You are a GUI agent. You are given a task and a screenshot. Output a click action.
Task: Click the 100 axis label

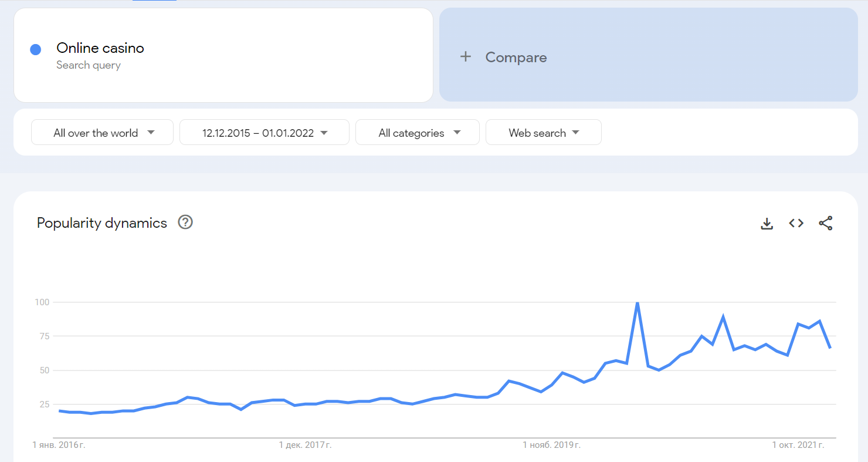click(43, 302)
